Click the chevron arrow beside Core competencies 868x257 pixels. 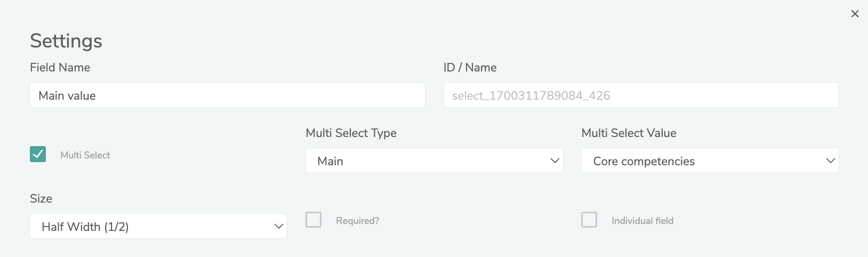(830, 161)
